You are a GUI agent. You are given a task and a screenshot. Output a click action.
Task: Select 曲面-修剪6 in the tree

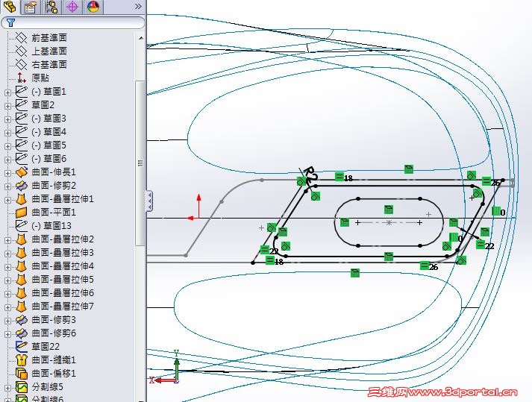[54, 333]
